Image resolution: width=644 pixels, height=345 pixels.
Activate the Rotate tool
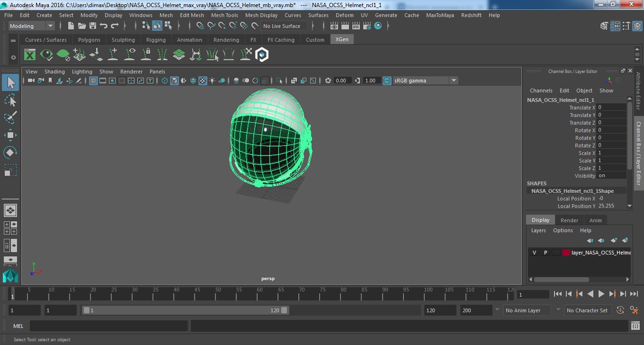10,153
